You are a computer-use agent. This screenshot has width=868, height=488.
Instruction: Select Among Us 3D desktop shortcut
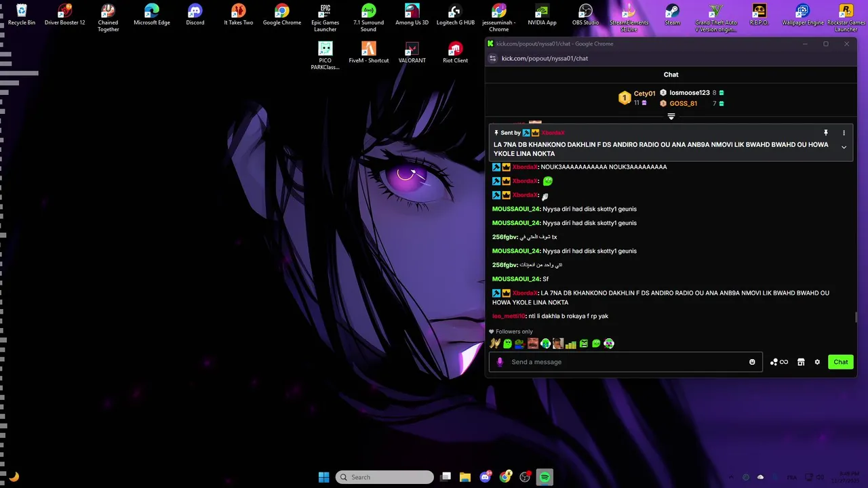[x=412, y=15]
